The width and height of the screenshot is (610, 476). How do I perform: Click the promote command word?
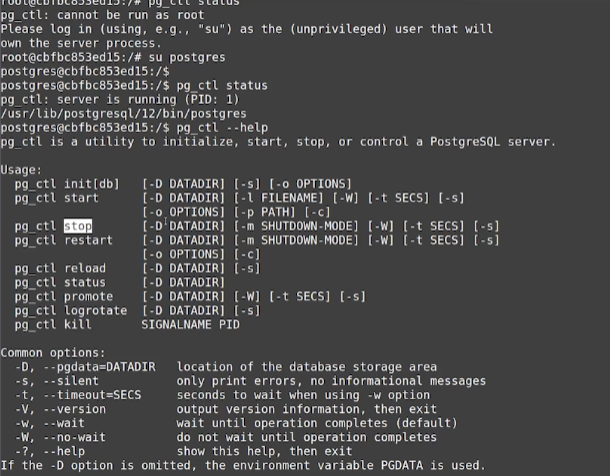88,297
